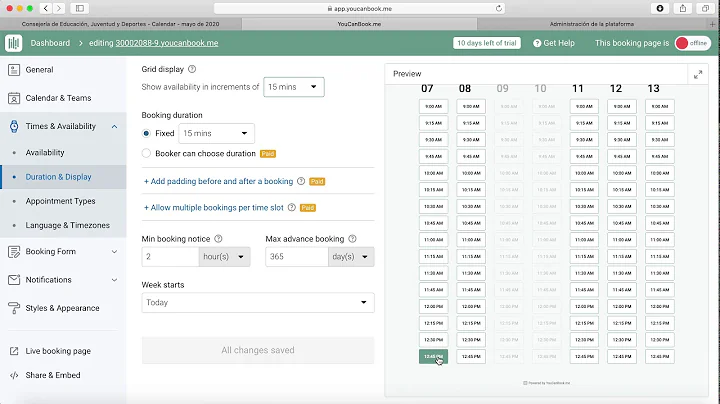Expand the Preview panel to full screen

698,74
